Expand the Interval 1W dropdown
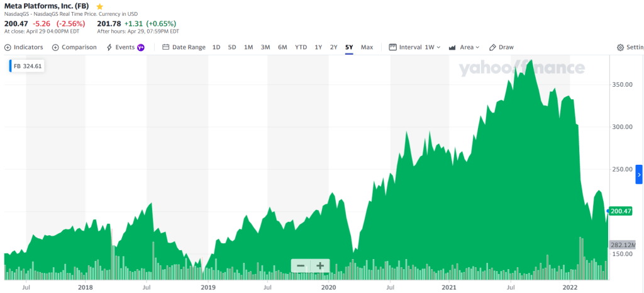Viewport: 644px width, 293px height. coord(415,47)
